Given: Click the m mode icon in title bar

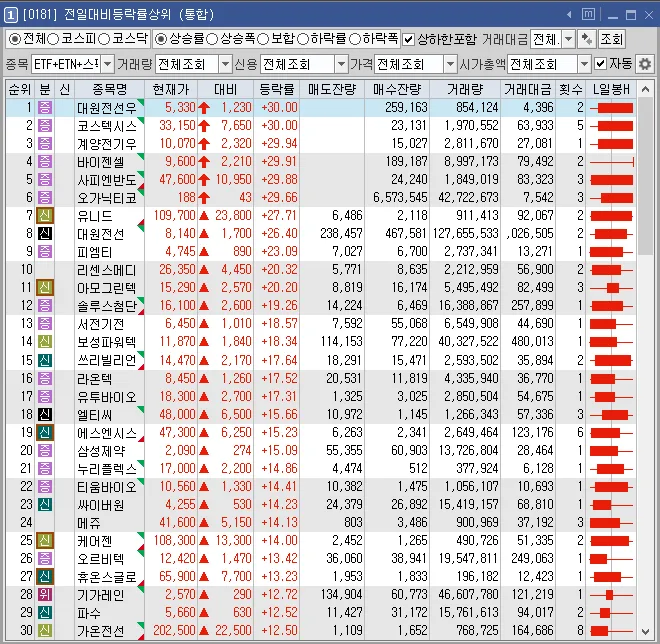Looking at the screenshot, I should pyautogui.click(x=588, y=15).
